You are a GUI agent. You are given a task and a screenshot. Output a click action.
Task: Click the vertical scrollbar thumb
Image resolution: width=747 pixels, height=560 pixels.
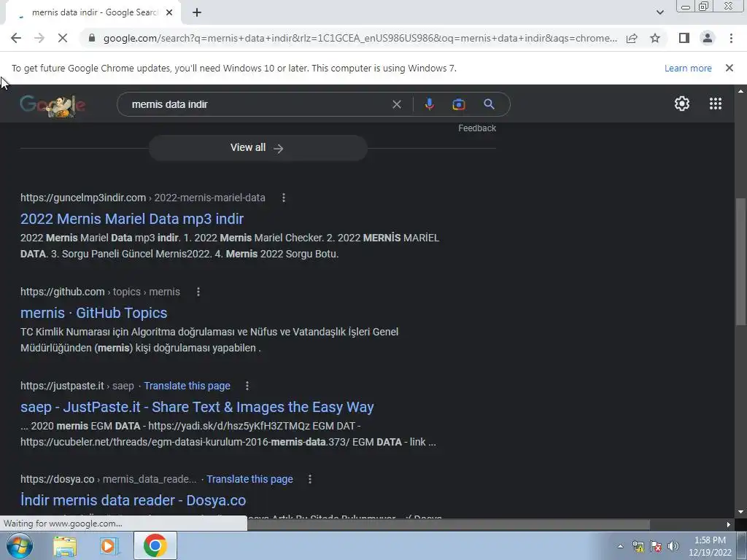(x=740, y=262)
